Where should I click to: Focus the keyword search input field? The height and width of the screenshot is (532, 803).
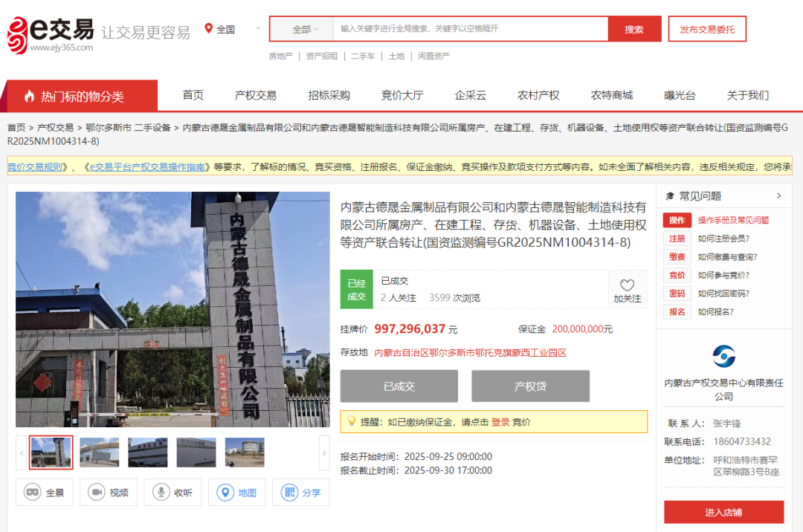click(471, 29)
